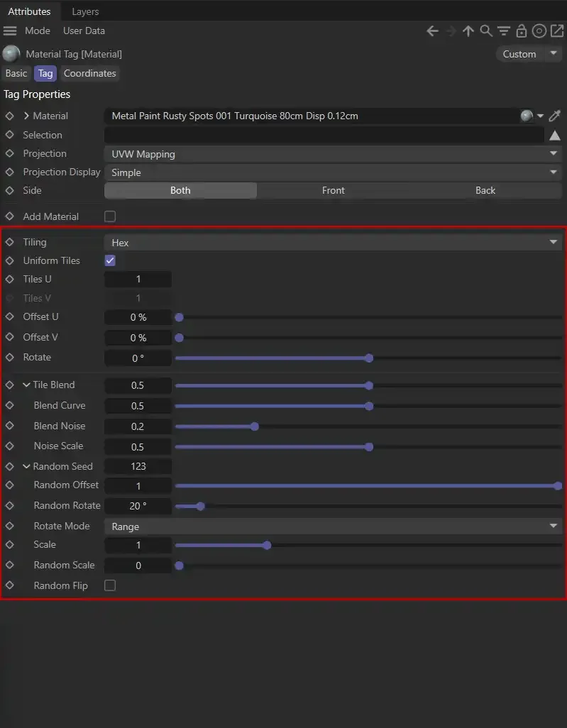This screenshot has width=567, height=728.
Task: Set Side to Both
Action: (180, 190)
